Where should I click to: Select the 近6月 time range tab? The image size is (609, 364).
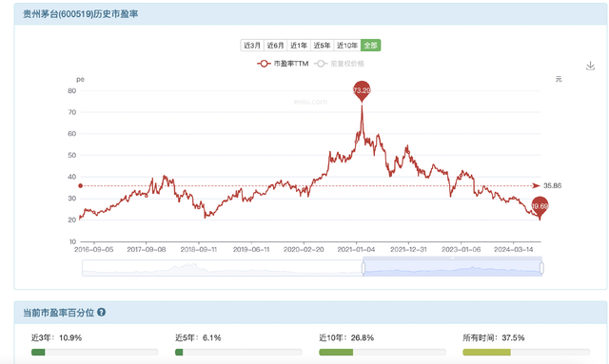(275, 46)
